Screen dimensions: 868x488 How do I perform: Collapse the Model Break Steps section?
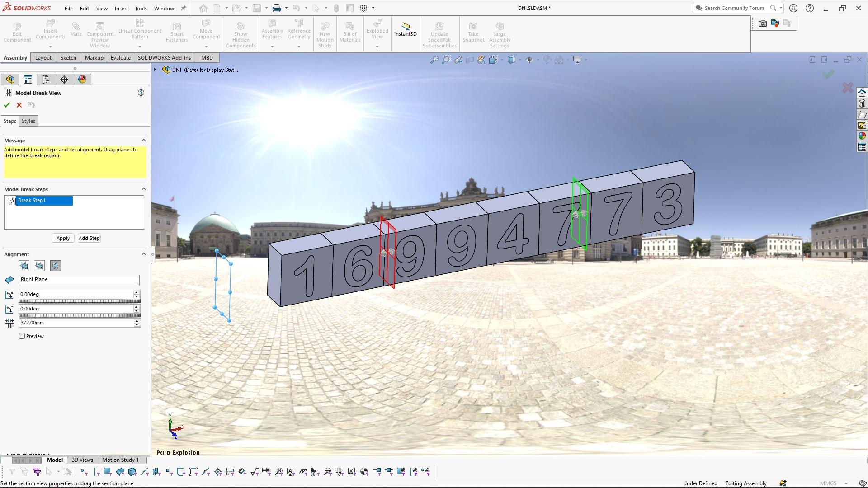[x=144, y=189]
